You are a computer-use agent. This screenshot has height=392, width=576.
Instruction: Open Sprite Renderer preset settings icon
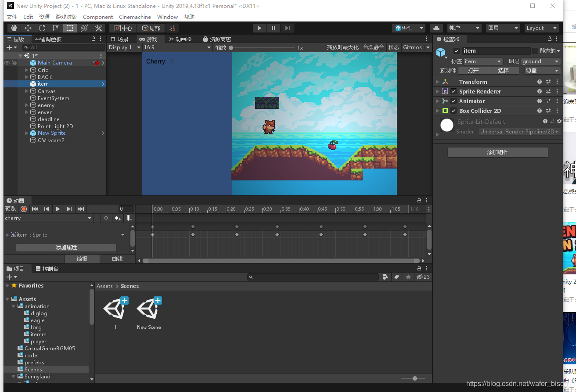point(548,92)
